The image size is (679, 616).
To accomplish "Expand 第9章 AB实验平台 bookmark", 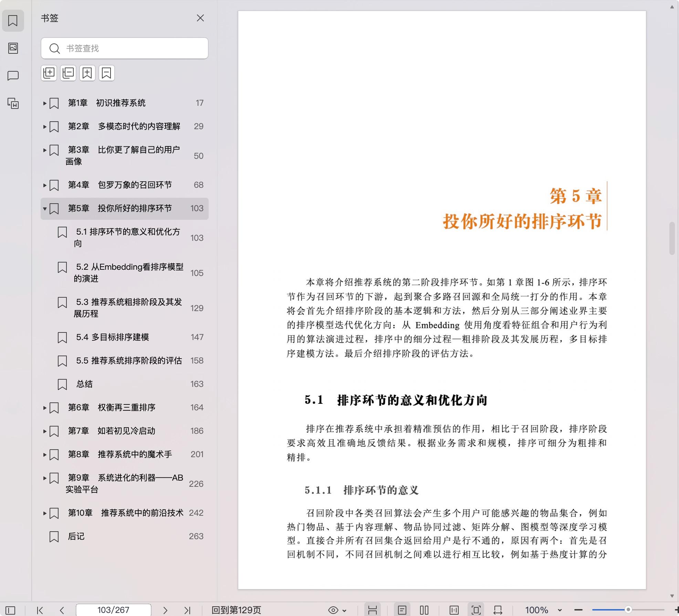I will click(44, 478).
